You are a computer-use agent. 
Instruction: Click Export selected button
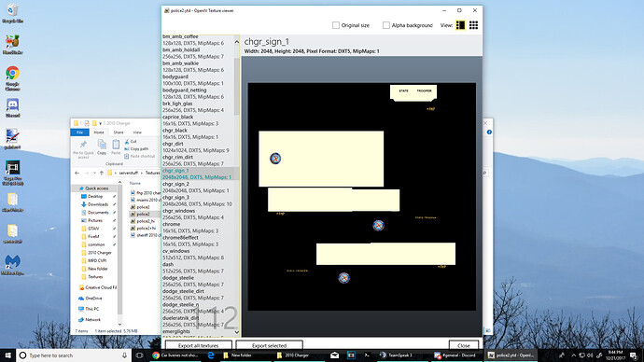pyautogui.click(x=270, y=345)
